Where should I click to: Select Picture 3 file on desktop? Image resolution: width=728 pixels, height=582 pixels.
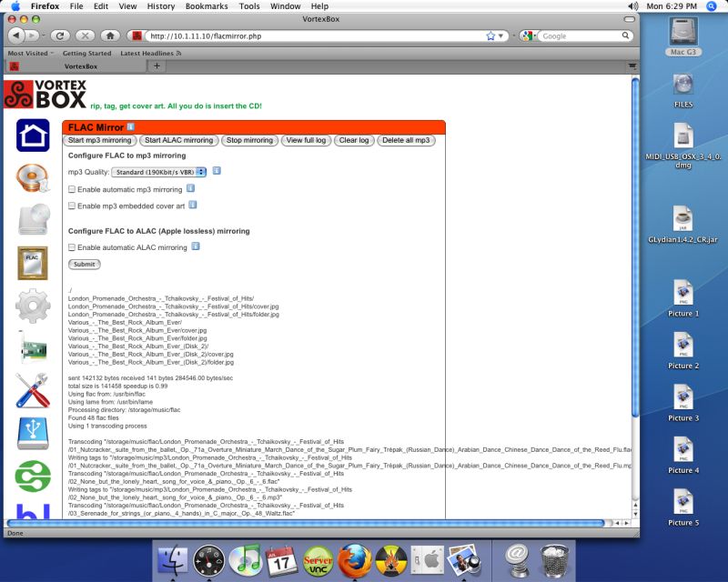[x=683, y=403]
